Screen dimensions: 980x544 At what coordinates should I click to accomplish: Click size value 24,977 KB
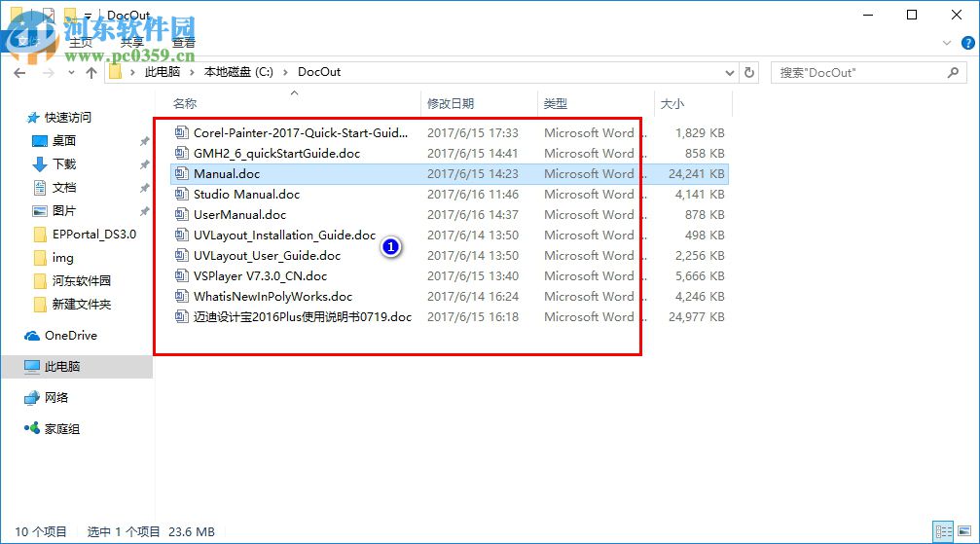[x=696, y=316]
